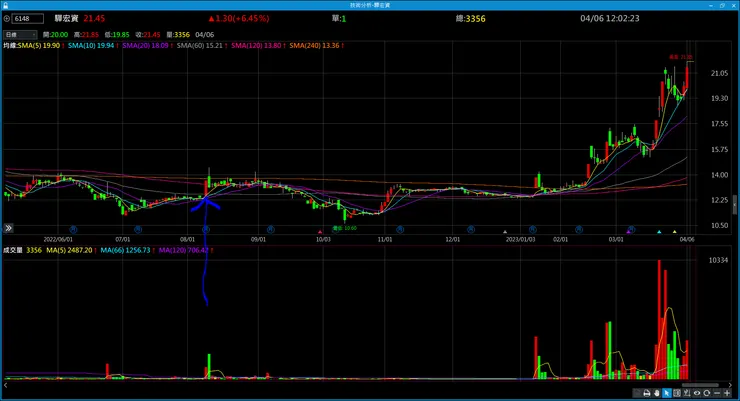Image resolution: width=740 pixels, height=401 pixels.
Task: Click the SMA(10) 19.94 legend label
Action: [91, 46]
